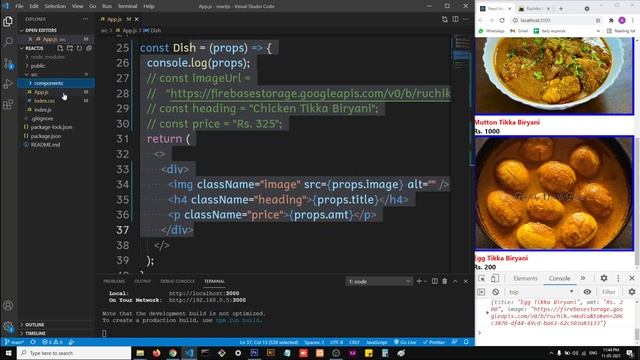Click Prettier in the status bar

(x=433, y=342)
